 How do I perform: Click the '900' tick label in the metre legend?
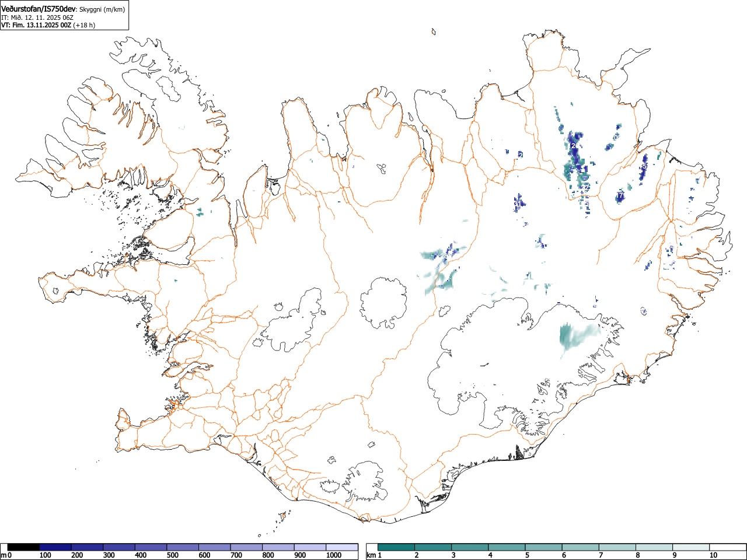[300, 555]
